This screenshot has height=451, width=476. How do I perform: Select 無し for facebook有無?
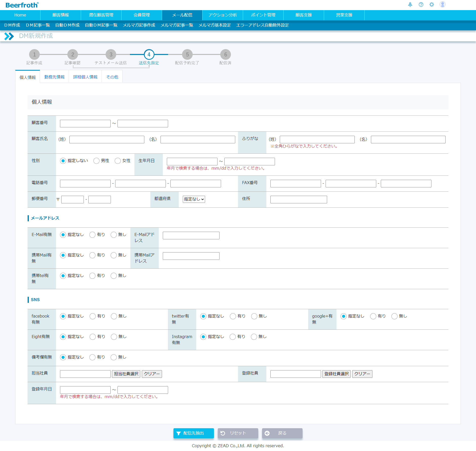coord(114,316)
